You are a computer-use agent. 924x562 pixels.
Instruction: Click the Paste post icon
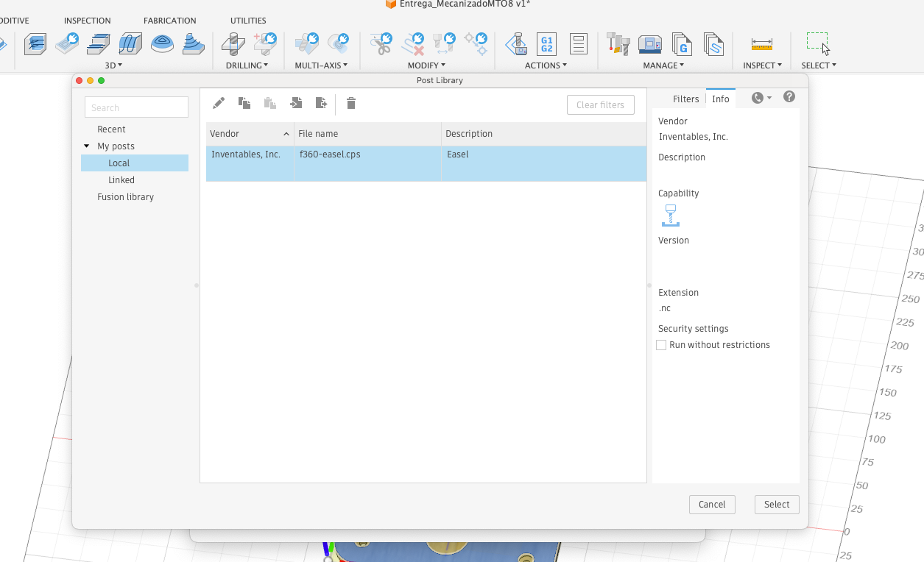coord(270,103)
